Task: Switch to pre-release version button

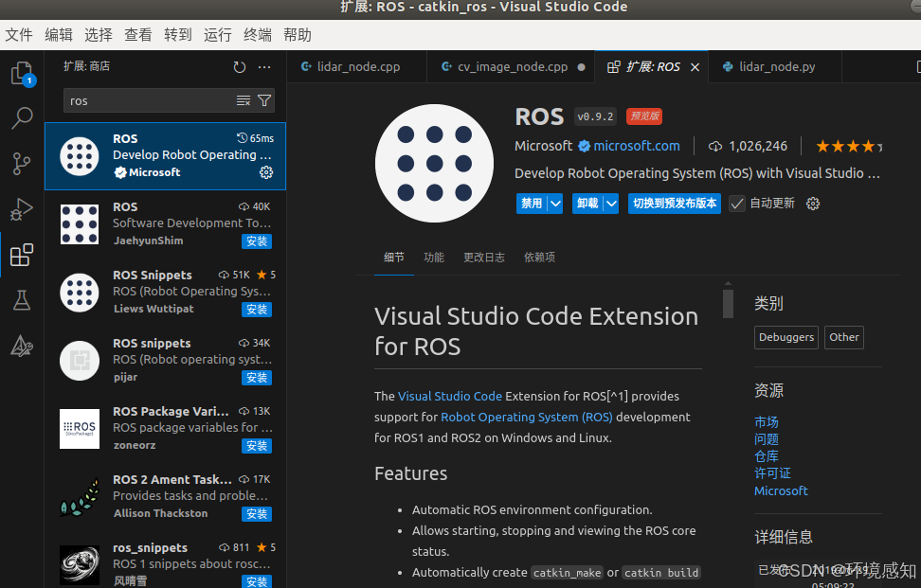Action: point(675,204)
